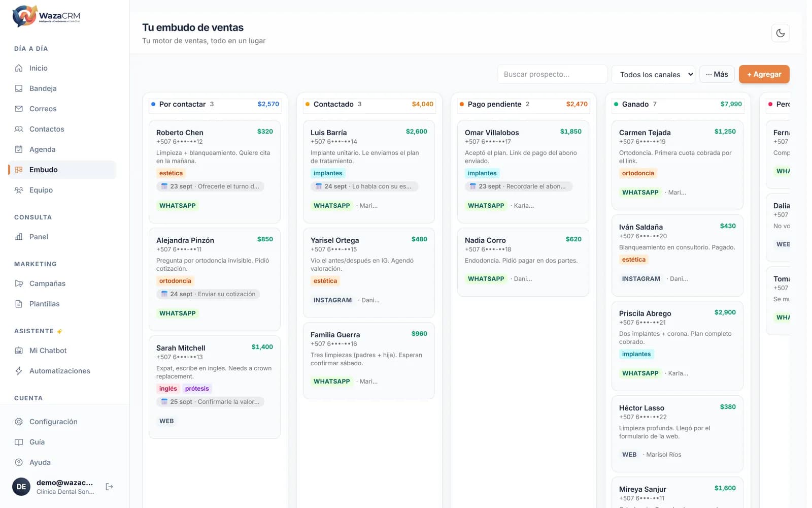
Task: Toggle dark mode with the moon button
Action: point(781,33)
